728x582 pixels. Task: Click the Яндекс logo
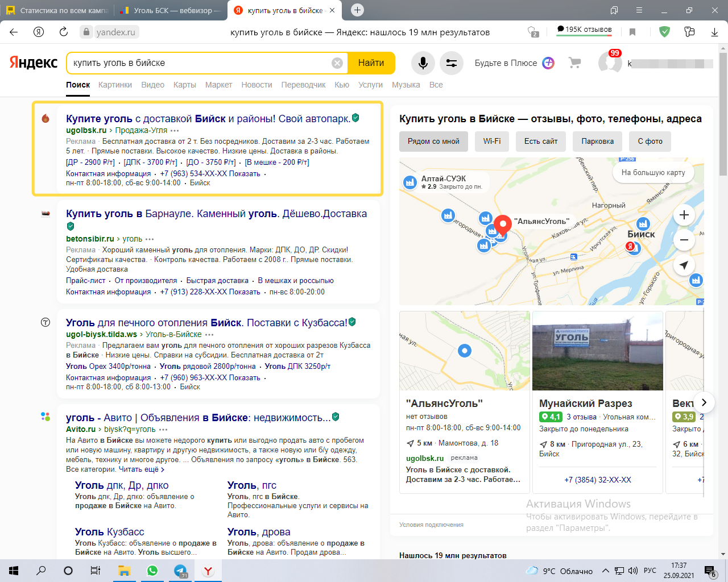pyautogui.click(x=34, y=63)
